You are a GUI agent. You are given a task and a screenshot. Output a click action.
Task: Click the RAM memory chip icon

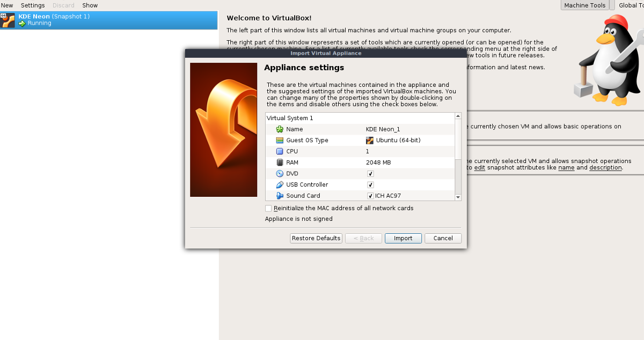tap(279, 162)
